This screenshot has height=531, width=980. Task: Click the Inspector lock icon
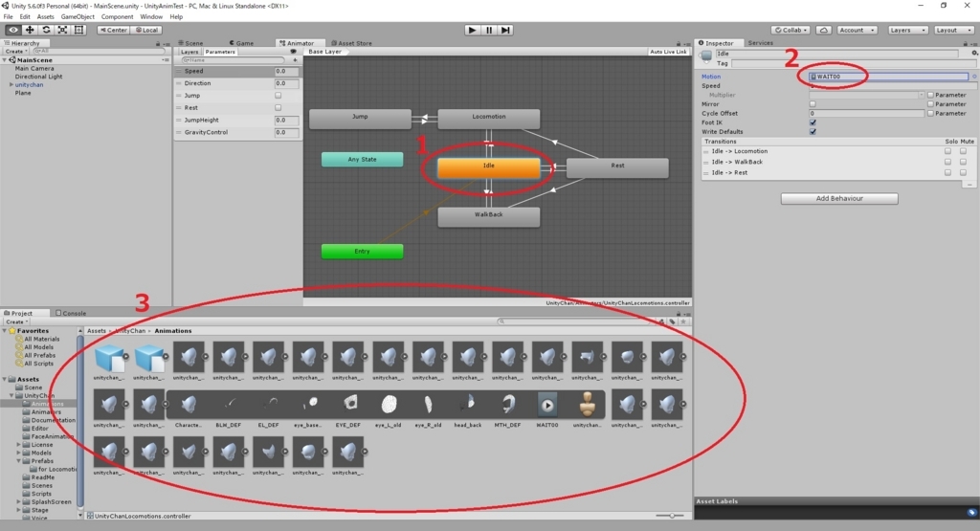pos(965,43)
